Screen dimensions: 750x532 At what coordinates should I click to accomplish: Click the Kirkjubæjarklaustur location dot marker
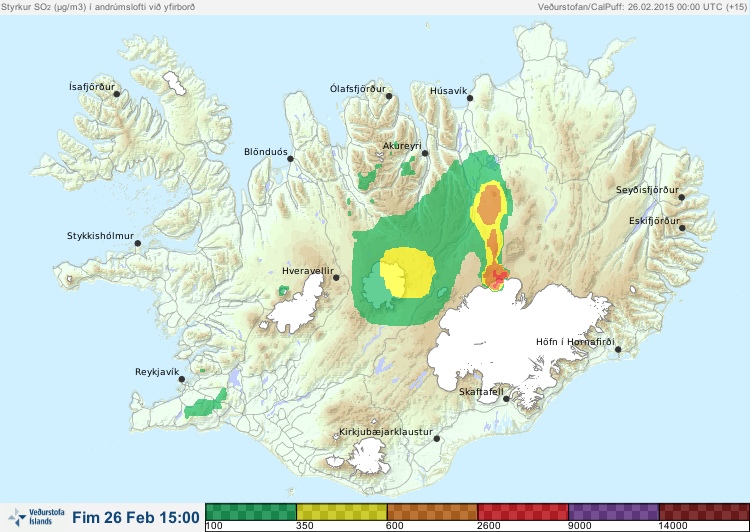tap(436, 439)
